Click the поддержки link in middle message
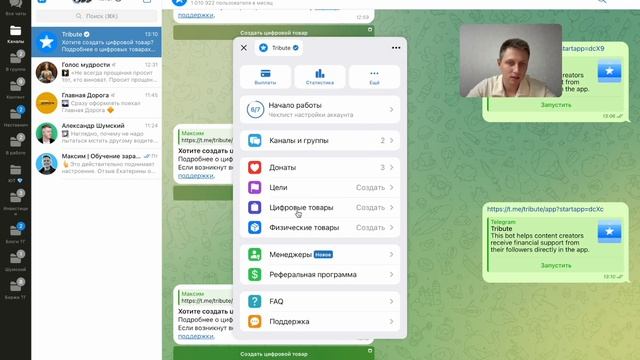Screen dimensions: 640x360 click(196, 176)
